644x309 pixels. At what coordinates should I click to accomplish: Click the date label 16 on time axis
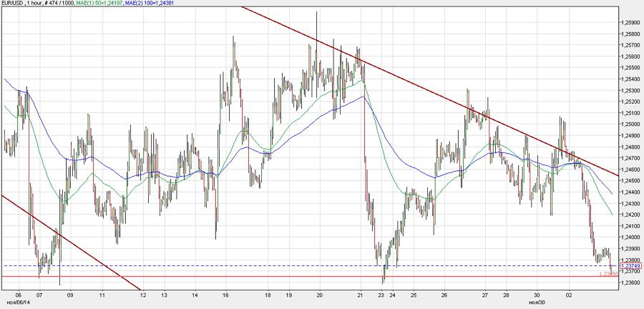[225, 295]
